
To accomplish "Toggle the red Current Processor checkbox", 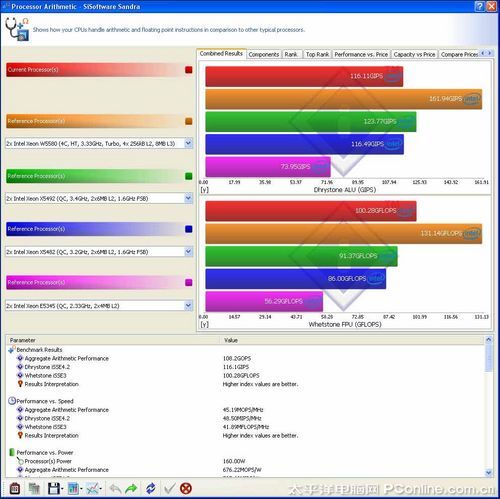I will [189, 70].
